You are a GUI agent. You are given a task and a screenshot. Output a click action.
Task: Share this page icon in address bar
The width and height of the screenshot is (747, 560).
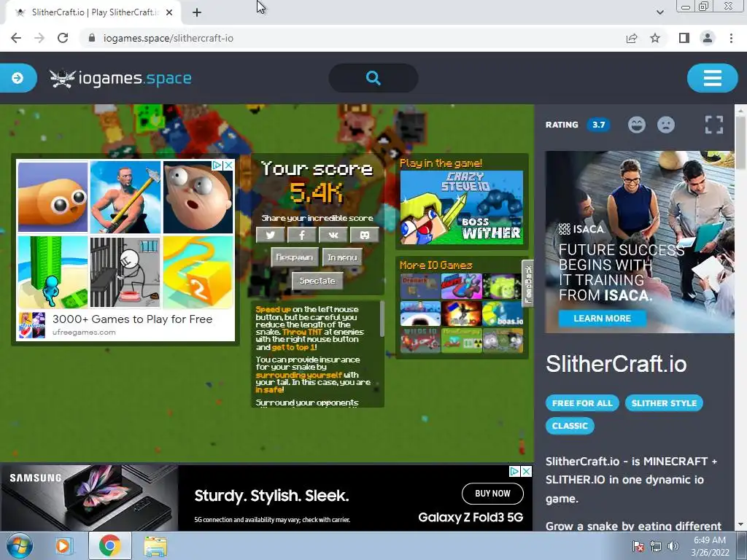click(632, 38)
